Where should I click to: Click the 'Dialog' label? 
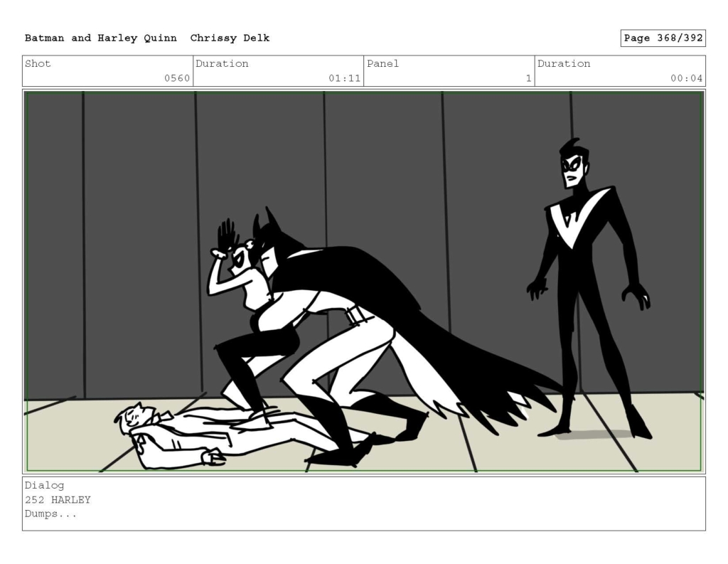(45, 486)
